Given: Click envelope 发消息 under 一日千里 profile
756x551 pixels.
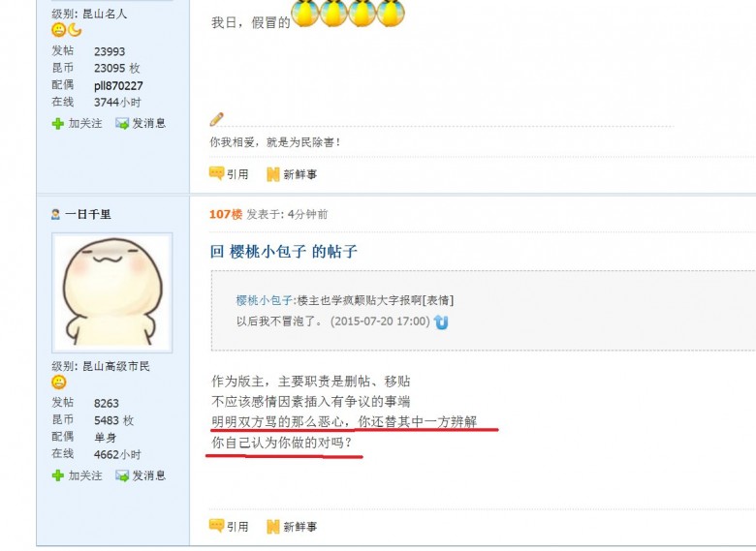Looking at the screenshot, I should tap(122, 475).
